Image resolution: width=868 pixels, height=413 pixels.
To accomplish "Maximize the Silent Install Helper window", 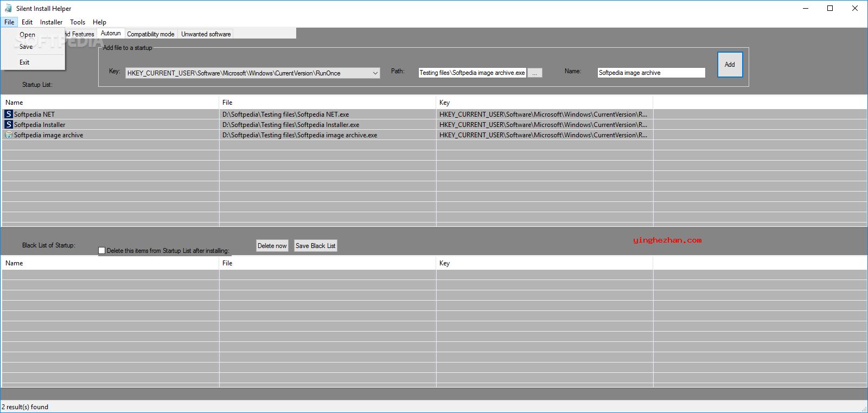I will click(x=830, y=8).
